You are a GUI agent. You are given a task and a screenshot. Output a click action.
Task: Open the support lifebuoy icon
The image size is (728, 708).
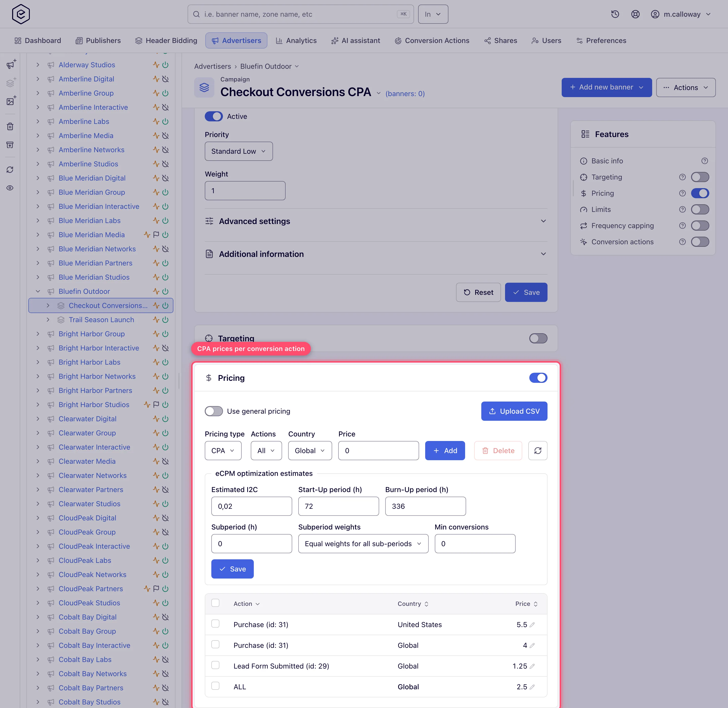[635, 14]
